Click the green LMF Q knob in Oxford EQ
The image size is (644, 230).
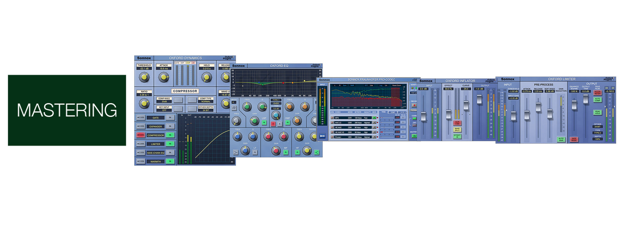(x=262, y=106)
